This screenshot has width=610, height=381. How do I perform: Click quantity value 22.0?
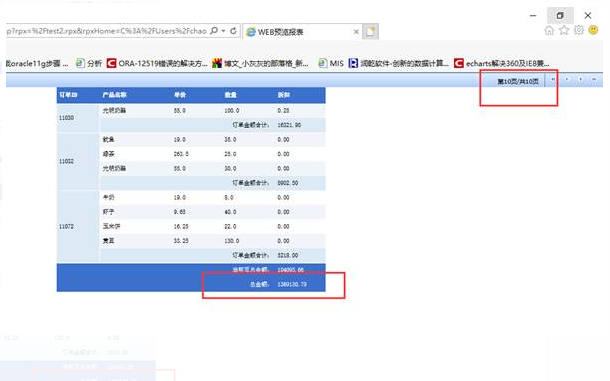click(x=230, y=226)
